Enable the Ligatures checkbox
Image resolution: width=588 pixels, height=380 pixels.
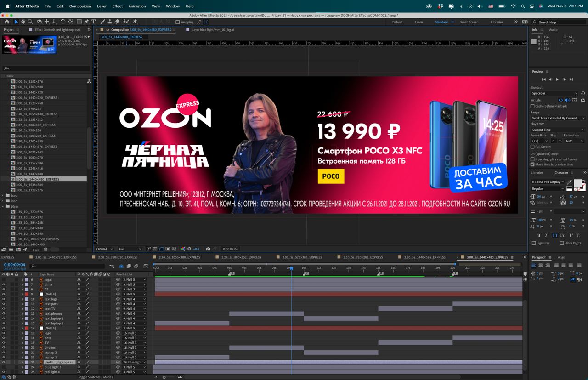click(534, 243)
